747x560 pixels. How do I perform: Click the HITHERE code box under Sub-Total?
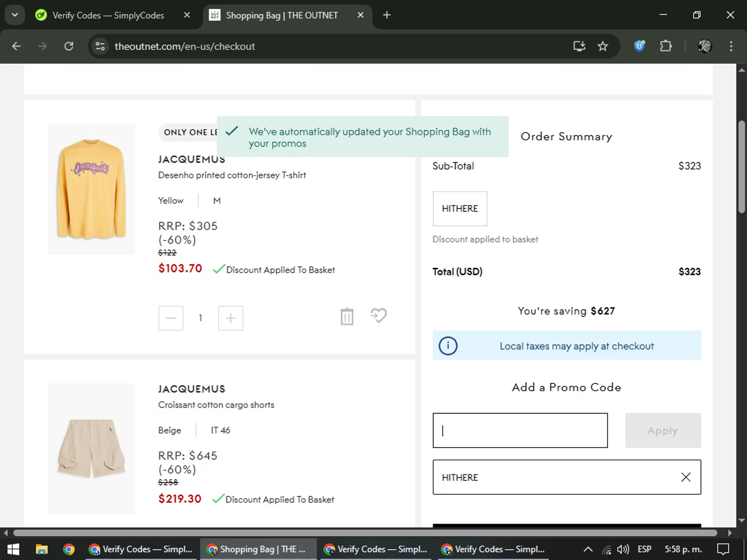[460, 209]
